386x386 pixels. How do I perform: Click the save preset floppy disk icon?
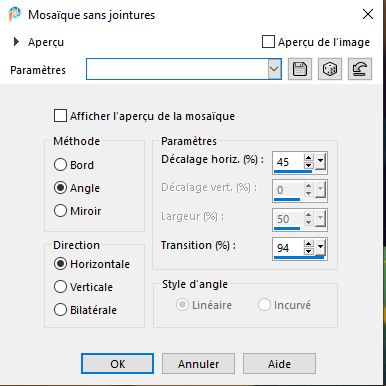pyautogui.click(x=300, y=69)
